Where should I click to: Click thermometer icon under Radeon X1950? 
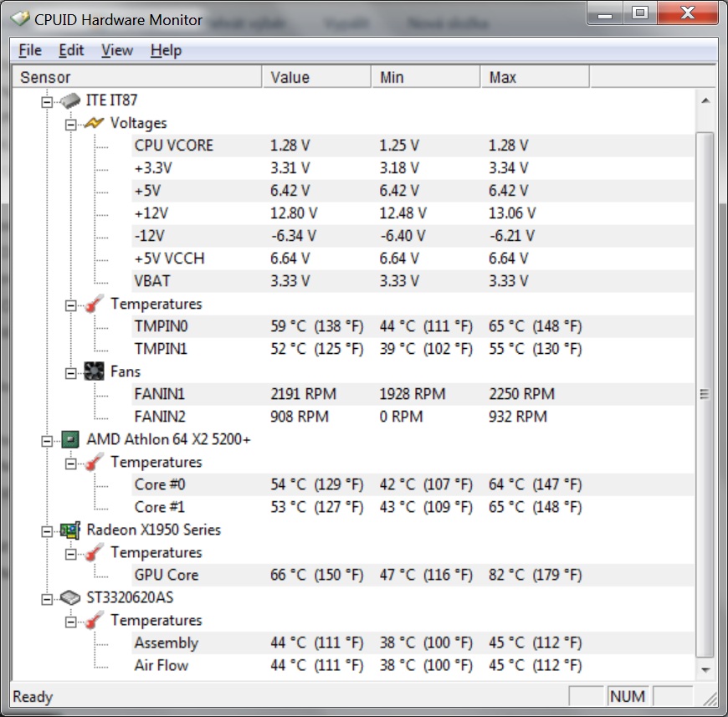(x=95, y=553)
